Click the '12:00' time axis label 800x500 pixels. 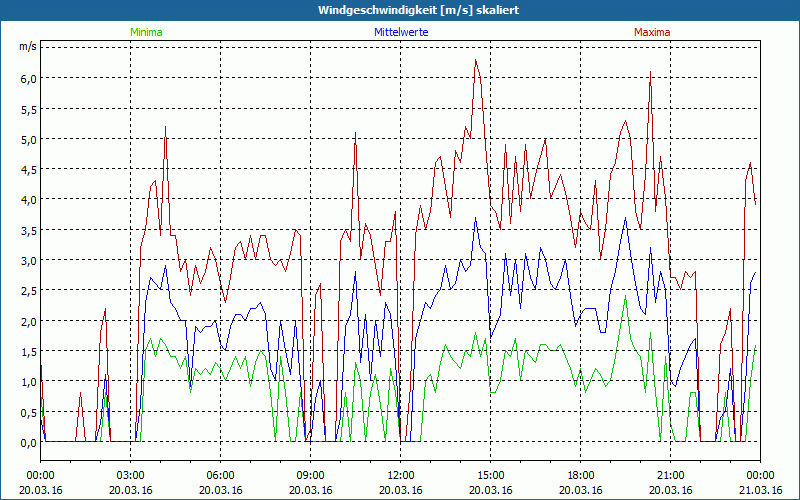[401, 476]
